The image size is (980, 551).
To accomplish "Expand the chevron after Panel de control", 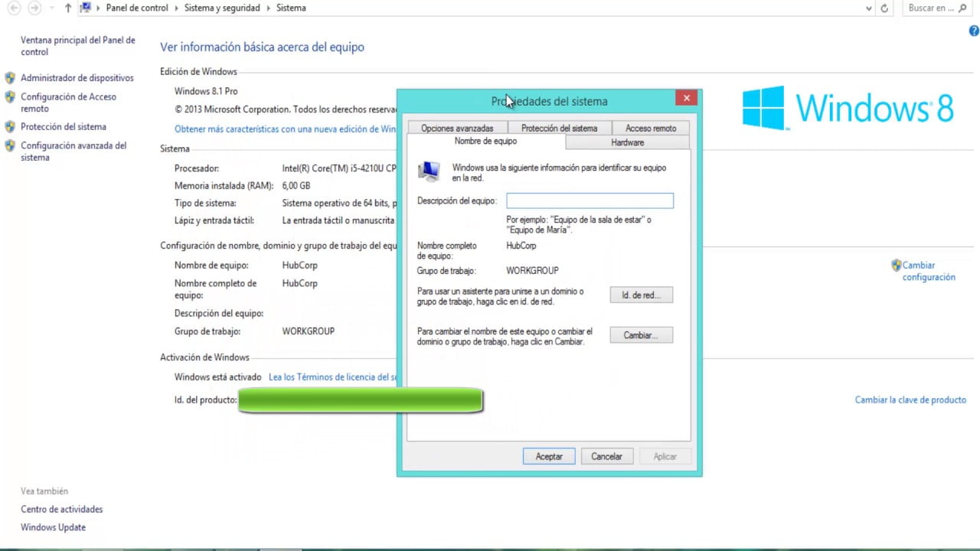I will point(176,8).
